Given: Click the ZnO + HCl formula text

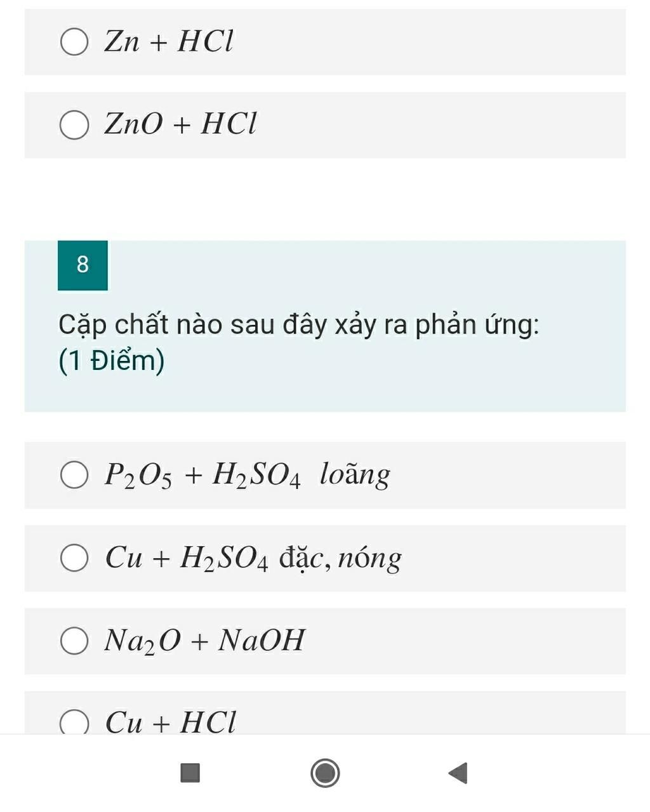Looking at the screenshot, I should [180, 124].
